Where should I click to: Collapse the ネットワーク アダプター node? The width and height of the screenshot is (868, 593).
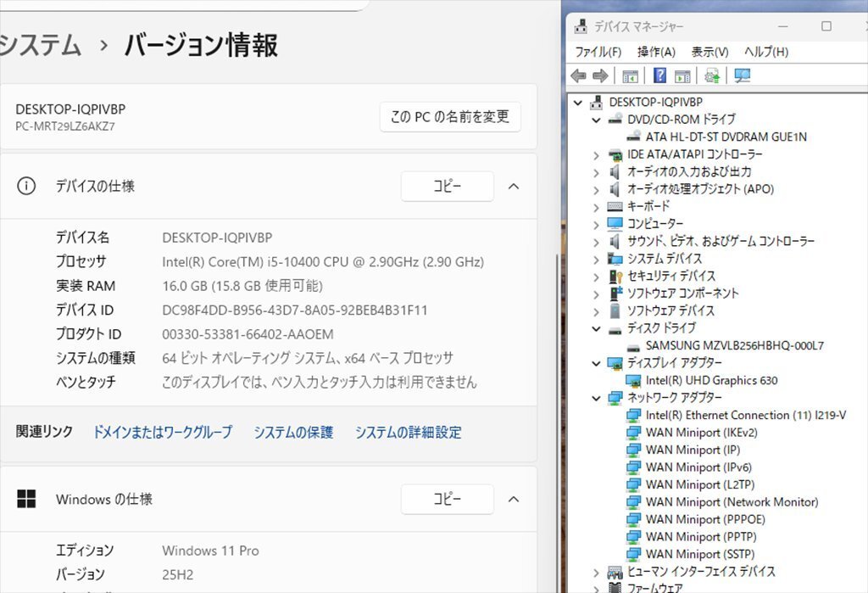tap(597, 398)
